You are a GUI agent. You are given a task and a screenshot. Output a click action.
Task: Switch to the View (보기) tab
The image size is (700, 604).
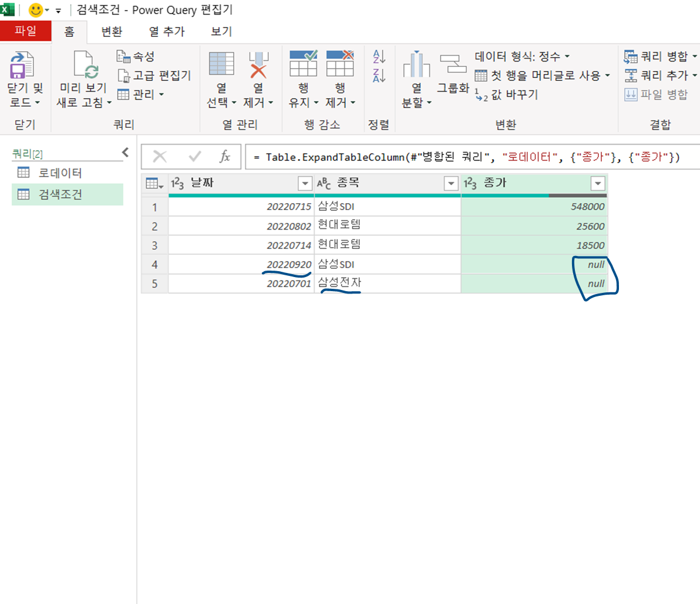[221, 31]
